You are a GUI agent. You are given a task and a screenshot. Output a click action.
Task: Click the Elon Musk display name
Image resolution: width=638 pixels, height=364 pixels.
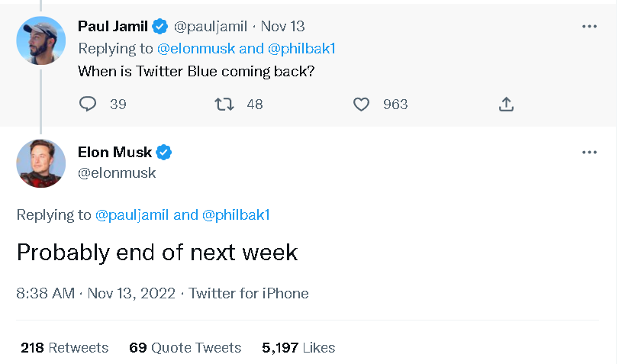pos(114,152)
